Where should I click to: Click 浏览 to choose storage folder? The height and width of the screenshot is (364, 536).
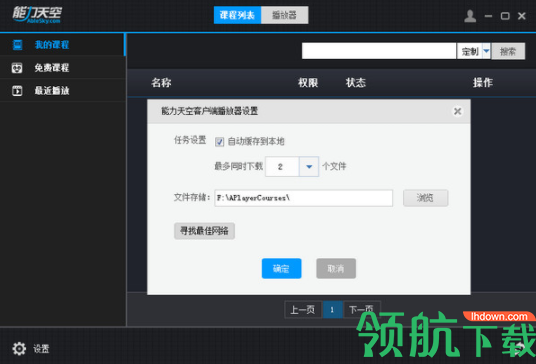[425, 198]
